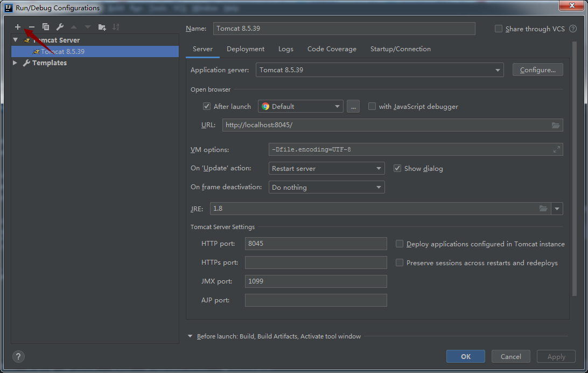The height and width of the screenshot is (373, 588).
Task: Open the Application server dropdown
Action: pyautogui.click(x=380, y=70)
